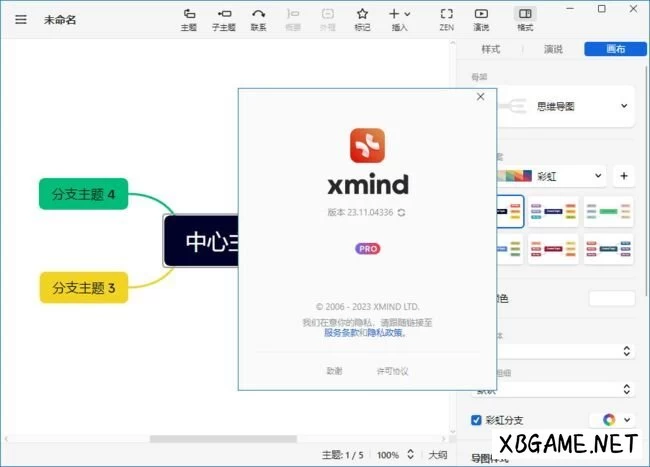The height and width of the screenshot is (467, 650).
Task: Open the 插入 (Insert) dropdown
Action: pos(400,15)
